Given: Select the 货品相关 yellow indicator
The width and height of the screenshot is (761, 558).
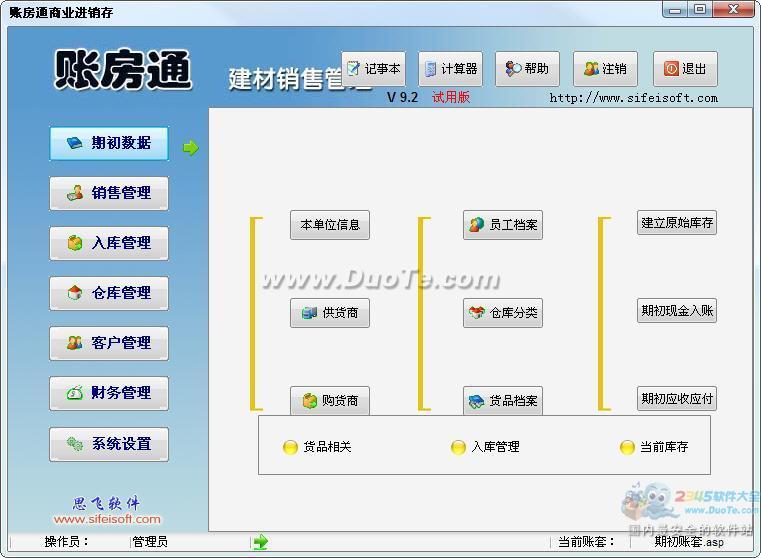Looking at the screenshot, I should [290, 447].
